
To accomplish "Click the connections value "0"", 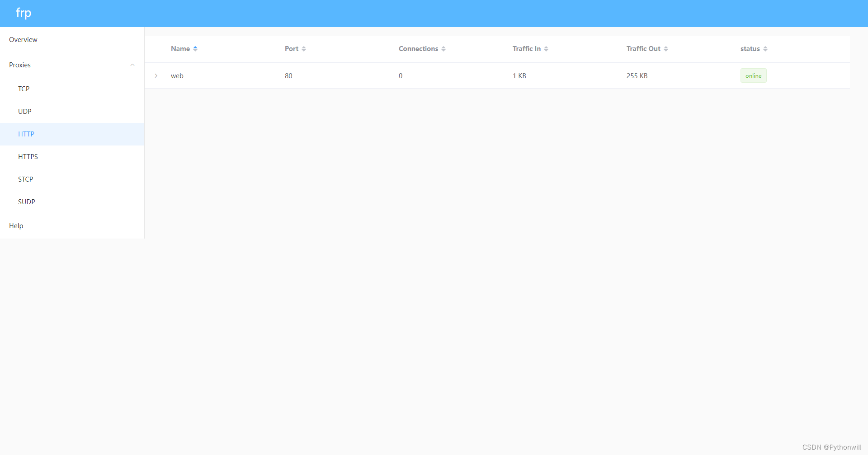I will (401, 76).
